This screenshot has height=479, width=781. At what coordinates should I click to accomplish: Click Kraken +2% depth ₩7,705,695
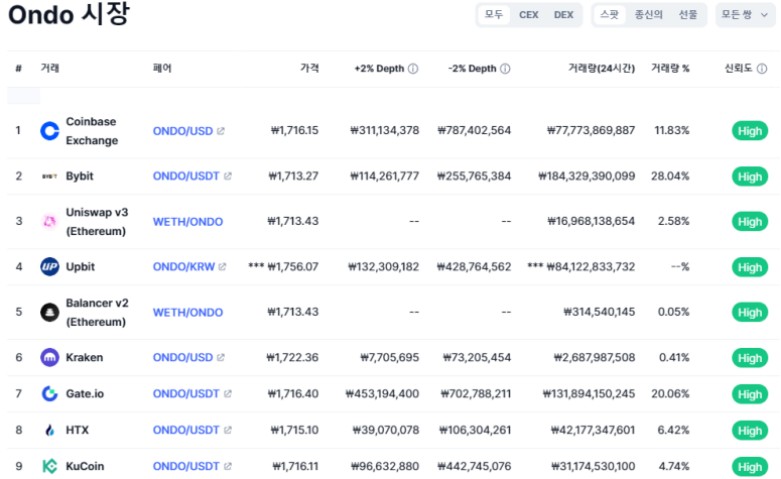click(390, 358)
